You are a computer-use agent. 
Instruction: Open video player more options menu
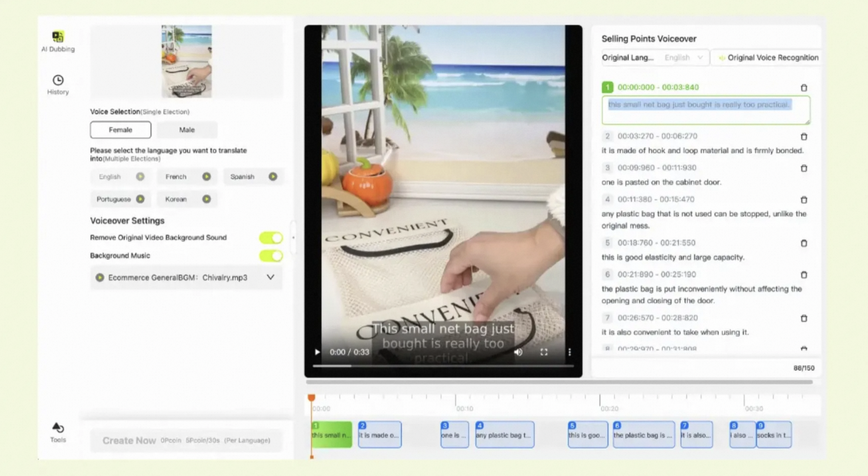pyautogui.click(x=569, y=352)
